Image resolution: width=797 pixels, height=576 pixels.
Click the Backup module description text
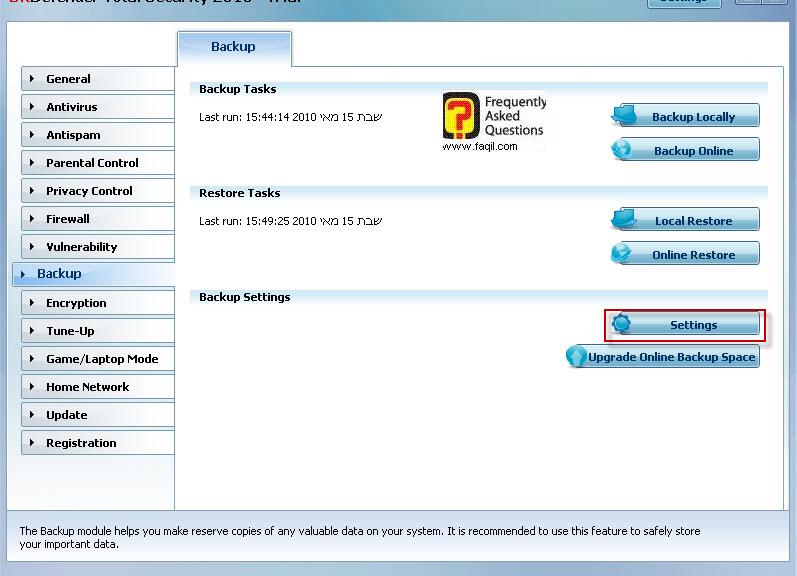pos(360,537)
